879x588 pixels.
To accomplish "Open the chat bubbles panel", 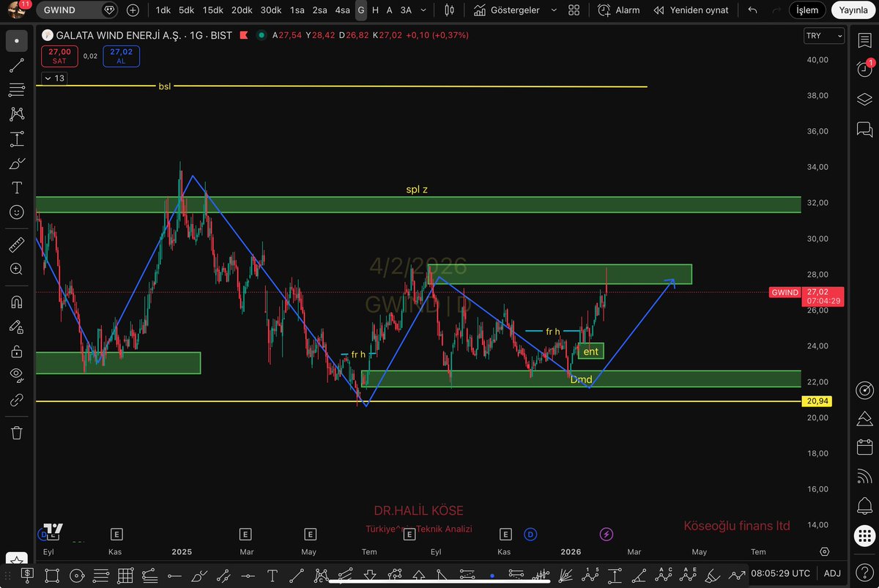I will [864, 130].
